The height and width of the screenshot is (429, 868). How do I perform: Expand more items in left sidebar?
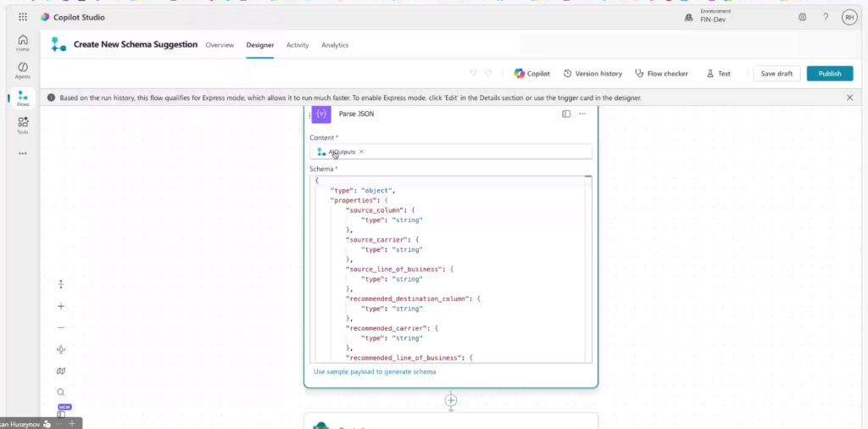tap(22, 153)
